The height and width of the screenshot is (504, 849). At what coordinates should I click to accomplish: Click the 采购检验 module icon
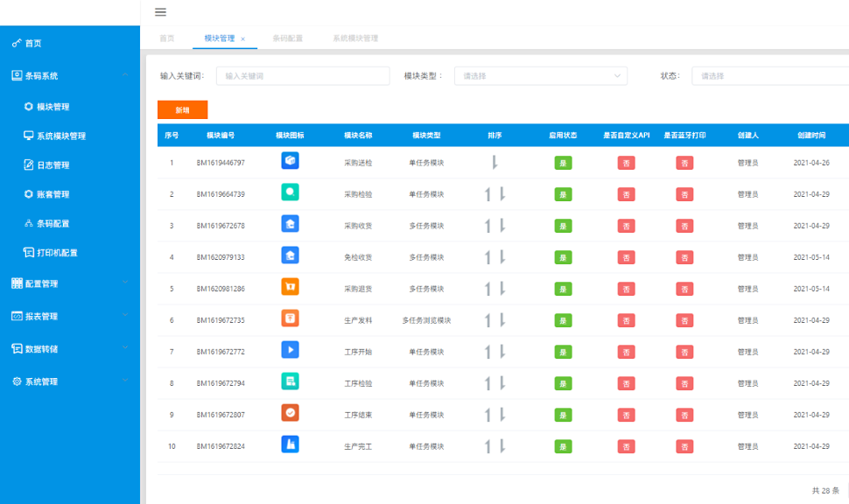291,192
